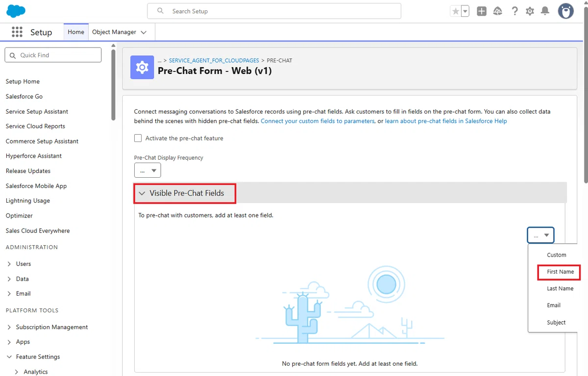Expand the Email tree node
The image size is (588, 376).
(9, 294)
